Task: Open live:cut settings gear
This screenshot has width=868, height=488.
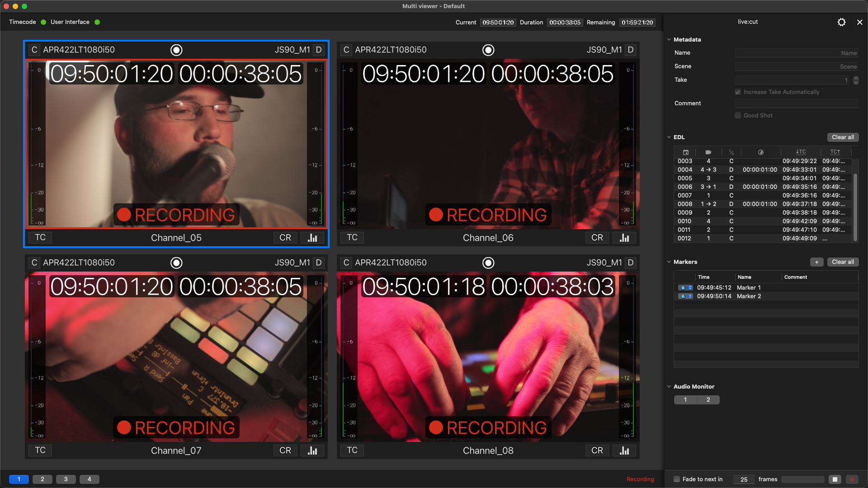Action: [x=841, y=22]
